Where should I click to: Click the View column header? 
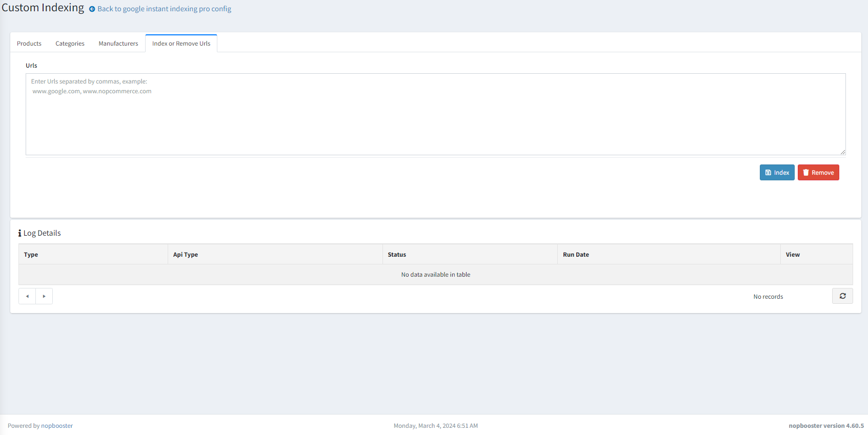[817, 255]
